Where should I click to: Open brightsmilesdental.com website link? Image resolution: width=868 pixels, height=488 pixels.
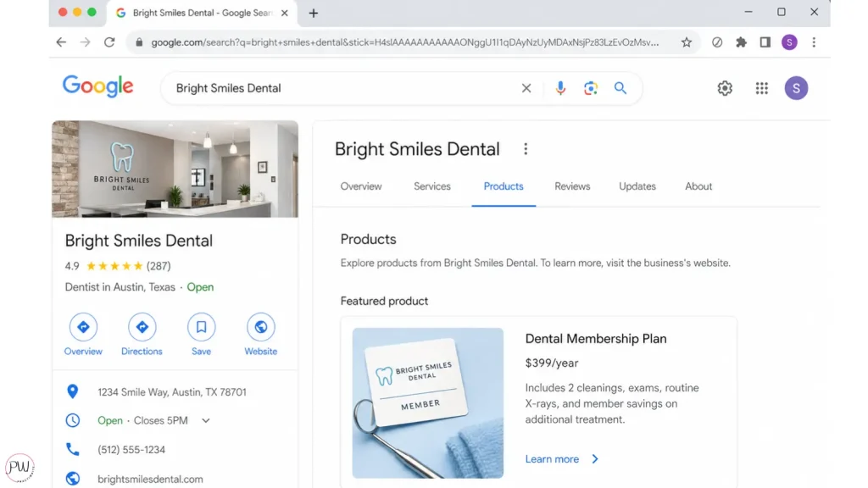(151, 479)
